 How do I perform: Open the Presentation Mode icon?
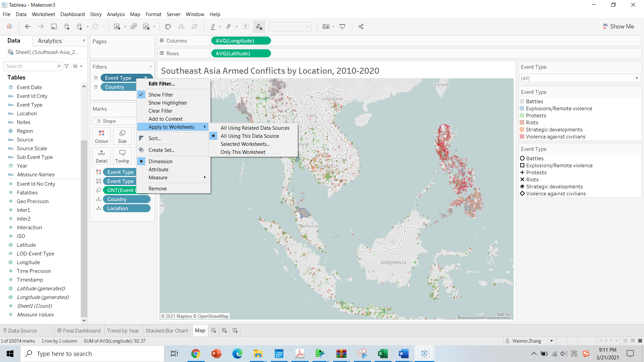342,26
